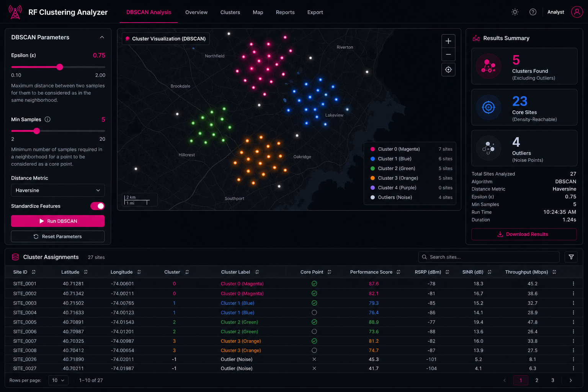
Task: Click the Epsilon slider handle
Action: coord(60,67)
